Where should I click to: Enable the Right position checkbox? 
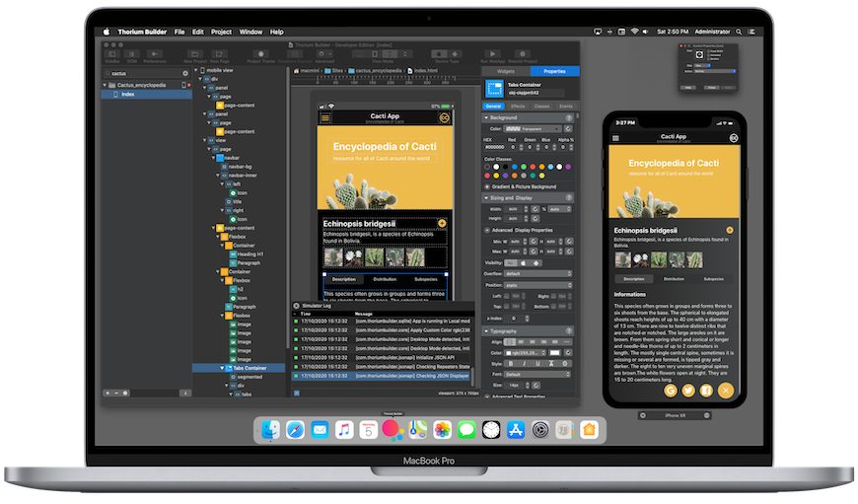553,296
